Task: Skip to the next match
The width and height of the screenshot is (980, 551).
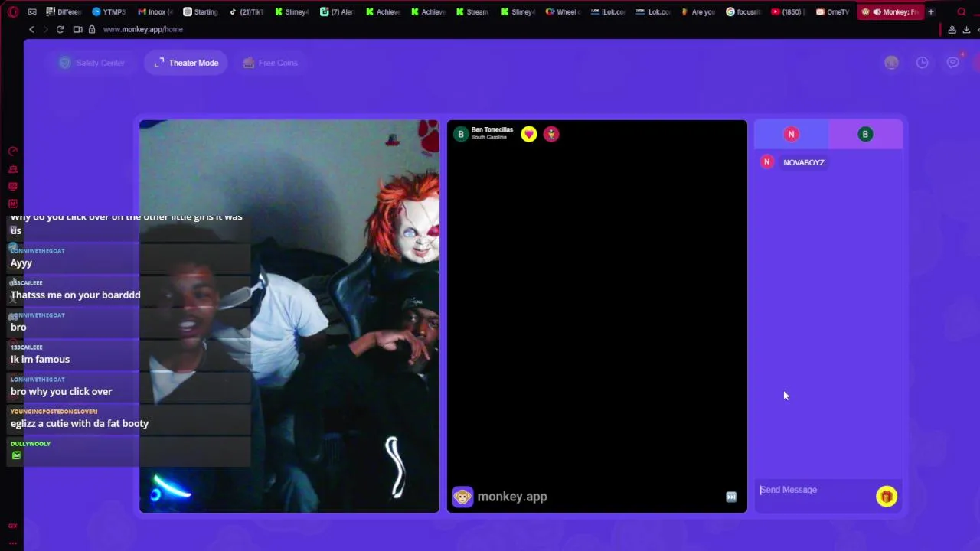Action: coord(731,497)
